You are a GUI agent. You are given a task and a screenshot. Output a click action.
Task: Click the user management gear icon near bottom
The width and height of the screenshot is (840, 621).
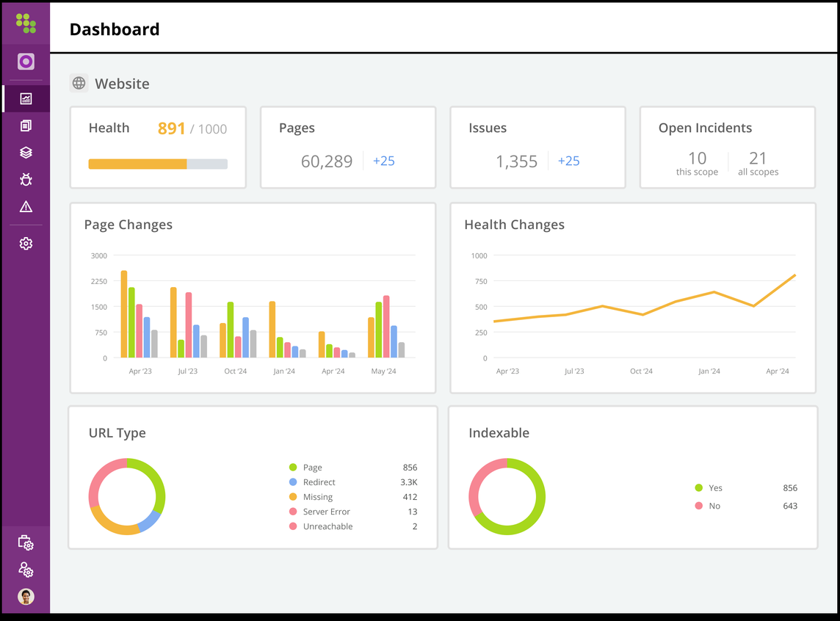pos(25,570)
